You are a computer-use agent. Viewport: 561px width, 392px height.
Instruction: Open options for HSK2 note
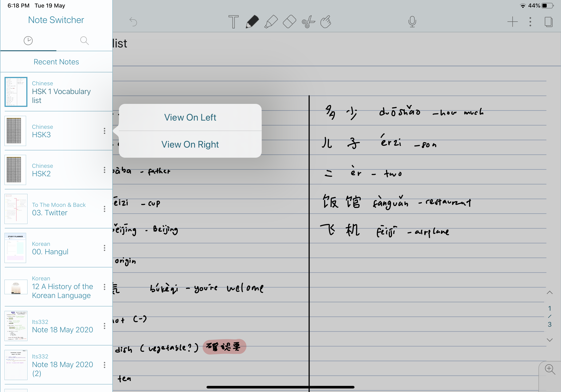pos(105,170)
